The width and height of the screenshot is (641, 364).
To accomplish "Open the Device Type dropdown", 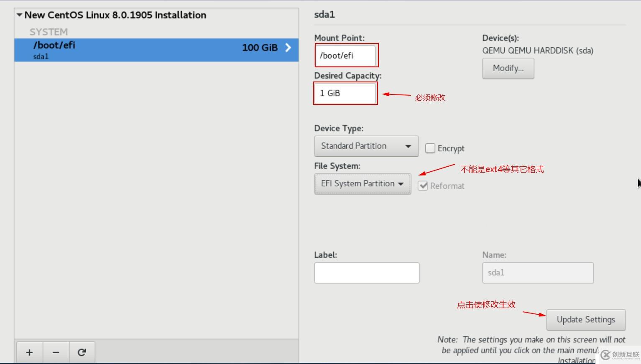I will pos(366,146).
